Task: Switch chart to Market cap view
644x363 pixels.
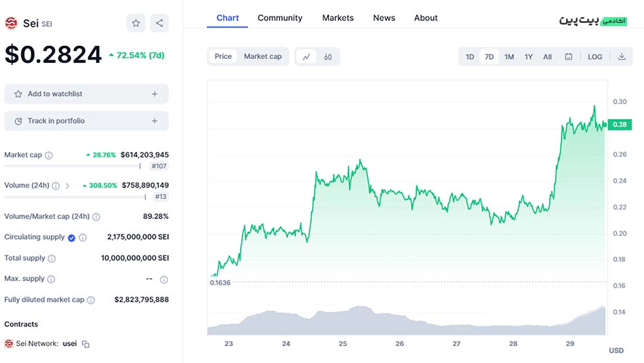Action: (262, 56)
